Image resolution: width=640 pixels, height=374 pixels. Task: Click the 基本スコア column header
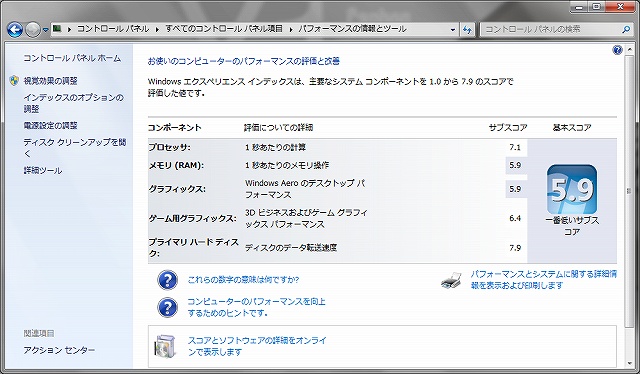(x=572, y=127)
